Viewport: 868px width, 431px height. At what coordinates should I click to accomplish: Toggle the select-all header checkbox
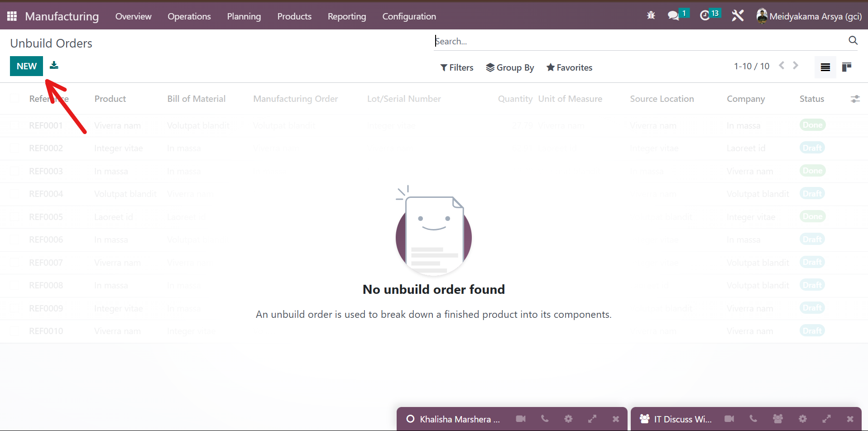15,99
